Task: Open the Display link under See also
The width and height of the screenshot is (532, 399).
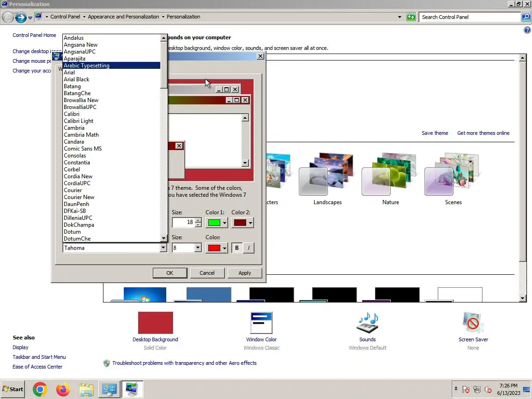Action: tap(20, 347)
